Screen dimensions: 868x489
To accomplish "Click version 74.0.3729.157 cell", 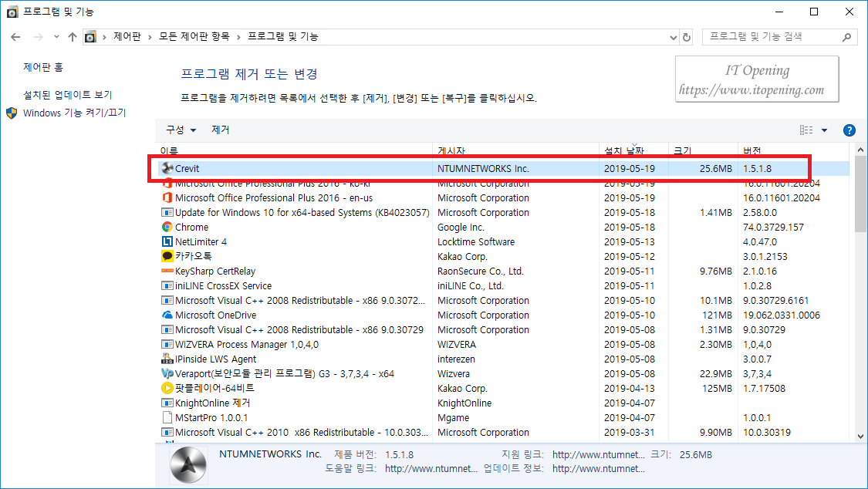I will tap(773, 227).
